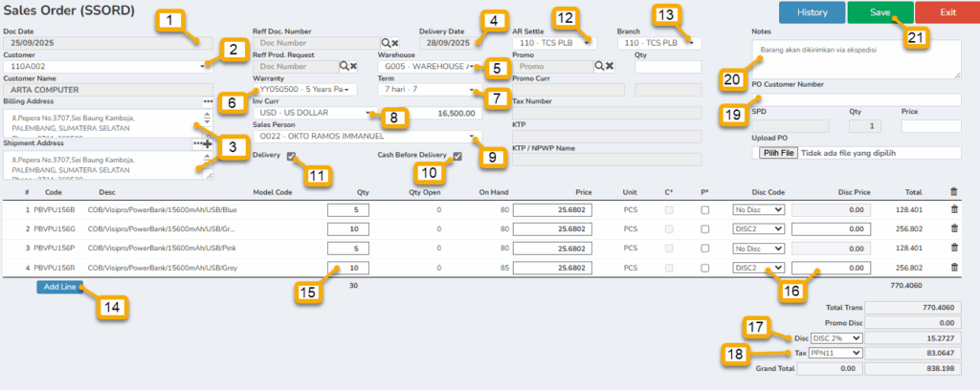Expand the Tax PPN11 dropdown
This screenshot has width=980, height=390.
click(x=835, y=353)
